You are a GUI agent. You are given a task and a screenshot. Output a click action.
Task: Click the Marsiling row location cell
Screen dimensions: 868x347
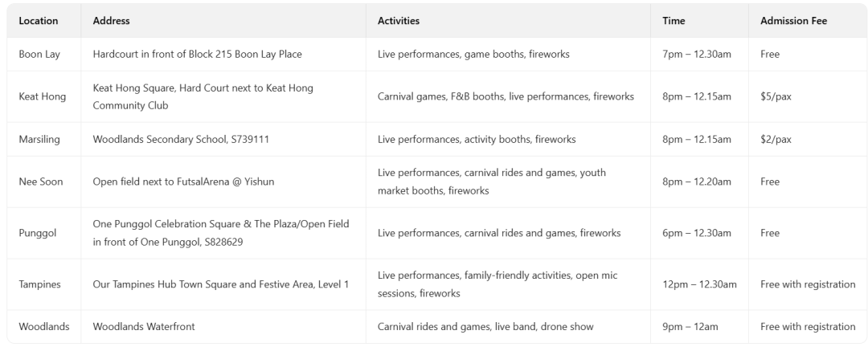click(40, 139)
